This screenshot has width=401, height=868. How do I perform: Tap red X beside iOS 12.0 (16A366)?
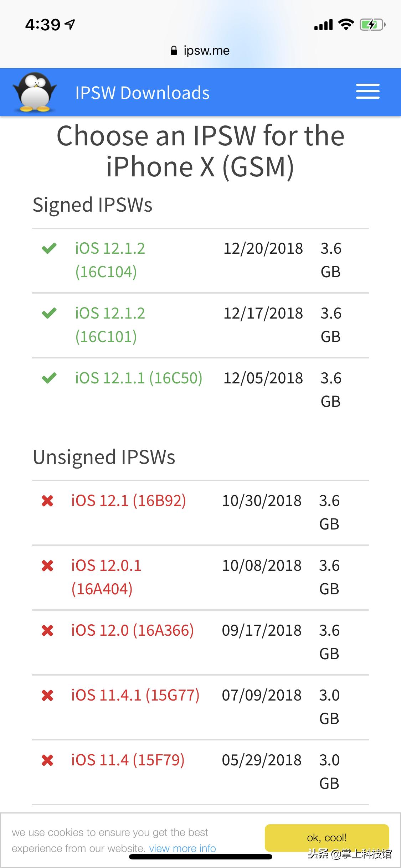(47, 631)
